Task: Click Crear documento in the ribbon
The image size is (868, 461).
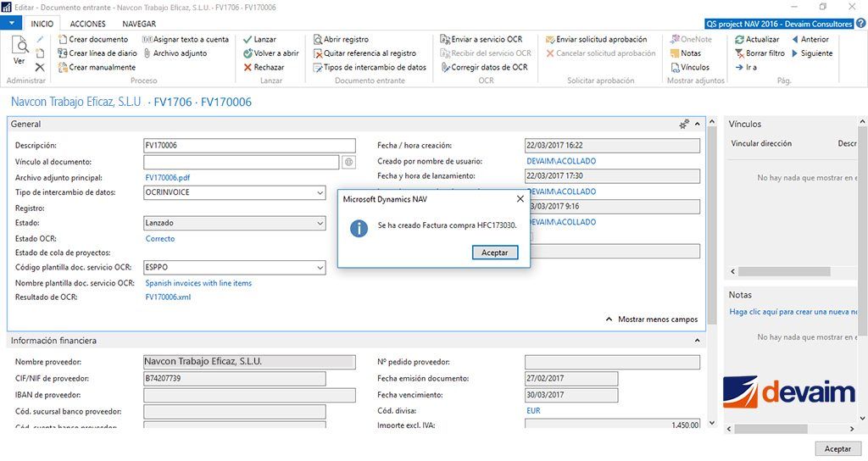Action: point(93,39)
